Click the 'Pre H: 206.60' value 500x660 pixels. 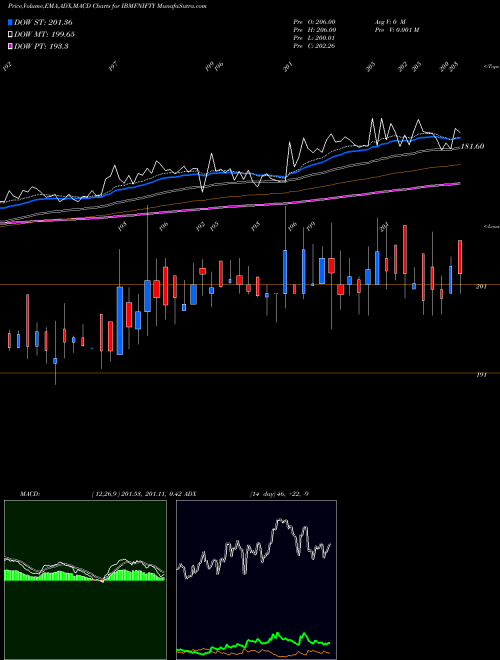click(314, 30)
